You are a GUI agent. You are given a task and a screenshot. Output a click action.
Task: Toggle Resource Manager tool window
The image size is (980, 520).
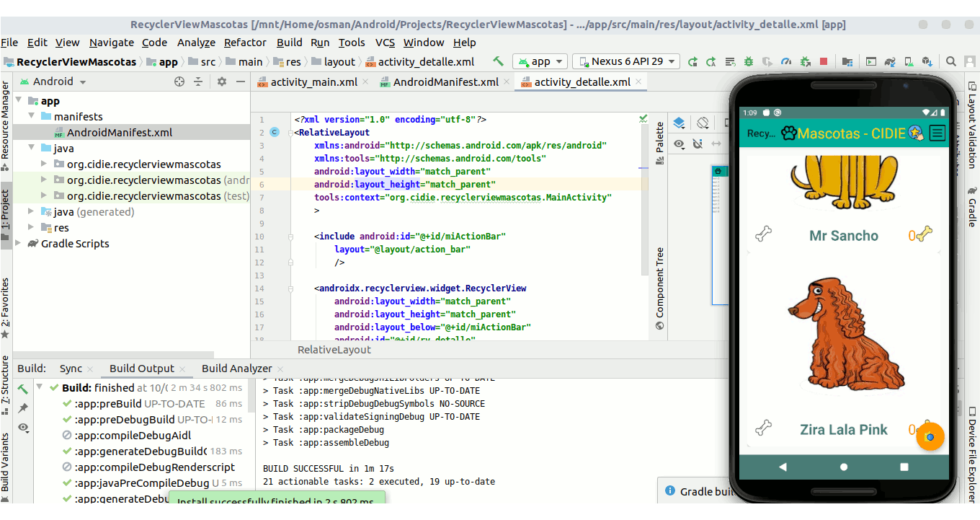[6, 125]
